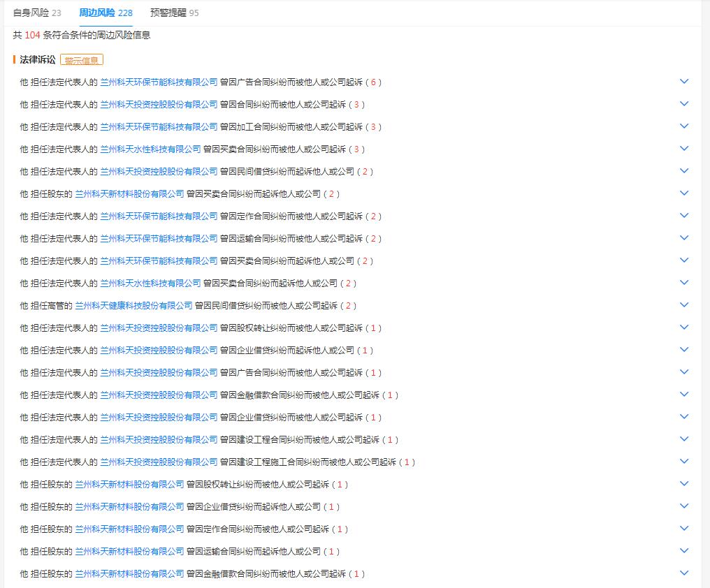Open 投资控股 link in 广告合同纠纷 (1) row
The image size is (710, 588).
click(x=159, y=372)
